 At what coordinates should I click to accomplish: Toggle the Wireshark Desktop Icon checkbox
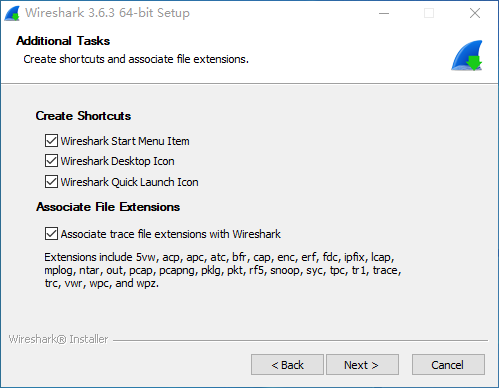coord(51,161)
